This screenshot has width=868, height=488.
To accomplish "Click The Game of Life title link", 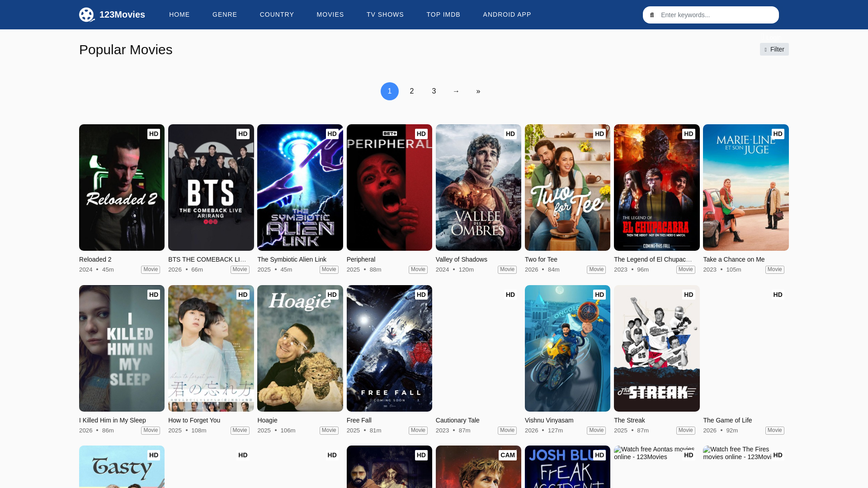I will [x=727, y=420].
